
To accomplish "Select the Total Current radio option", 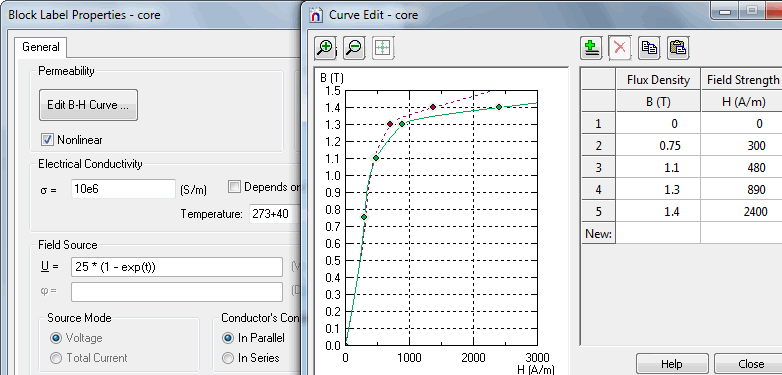I will (x=56, y=358).
